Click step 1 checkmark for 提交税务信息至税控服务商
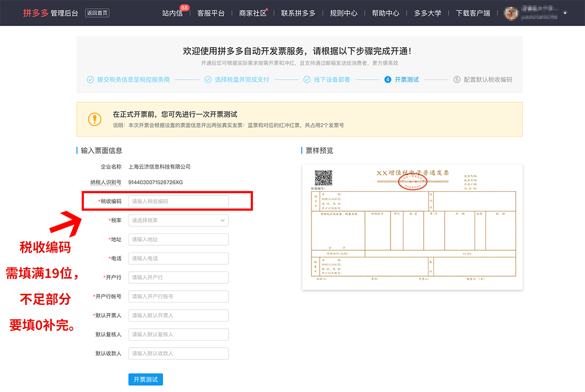Image resolution: width=585 pixels, height=392 pixels. [x=90, y=80]
